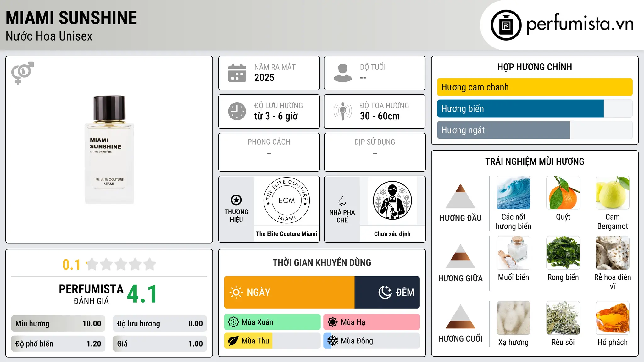Click the sea salt jar image for Muối biển
The width and height of the screenshot is (644, 362).
[x=514, y=253]
